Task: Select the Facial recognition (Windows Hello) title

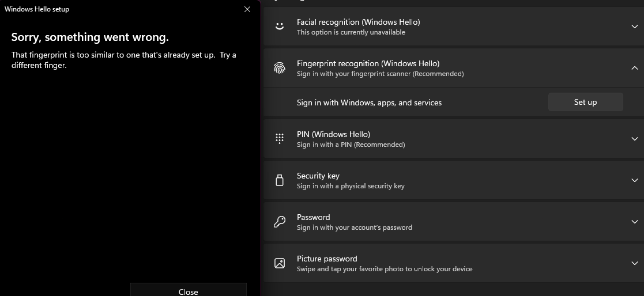Action: [x=358, y=22]
